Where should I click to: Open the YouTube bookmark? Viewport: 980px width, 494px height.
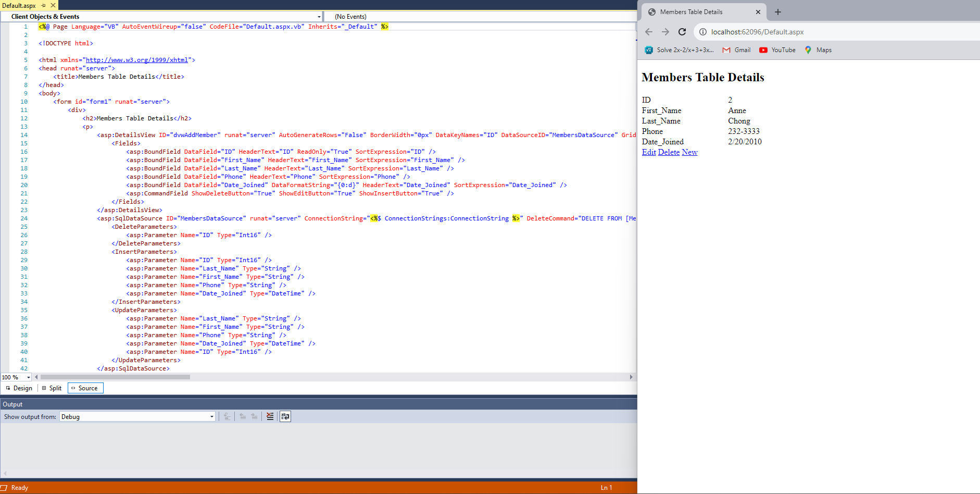[777, 50]
